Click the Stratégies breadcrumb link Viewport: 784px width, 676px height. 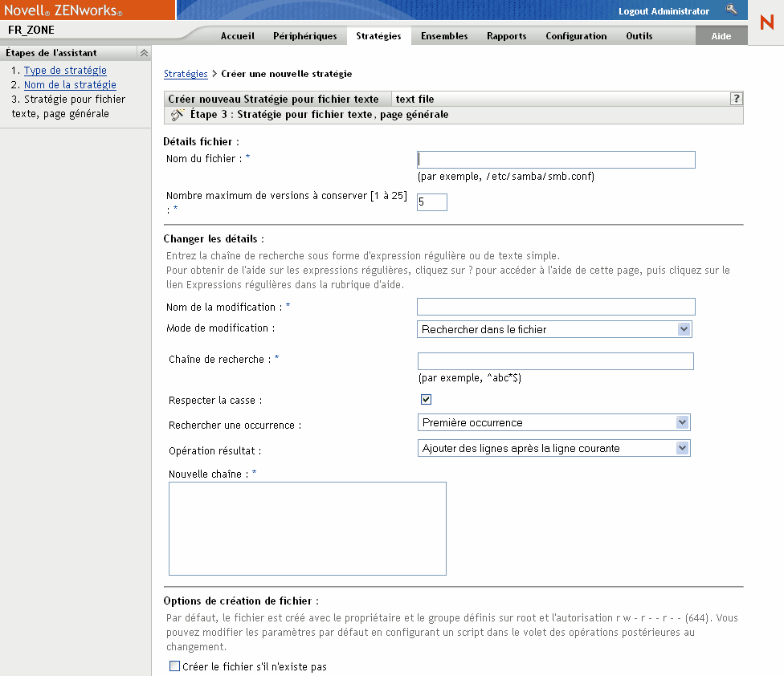(186, 73)
